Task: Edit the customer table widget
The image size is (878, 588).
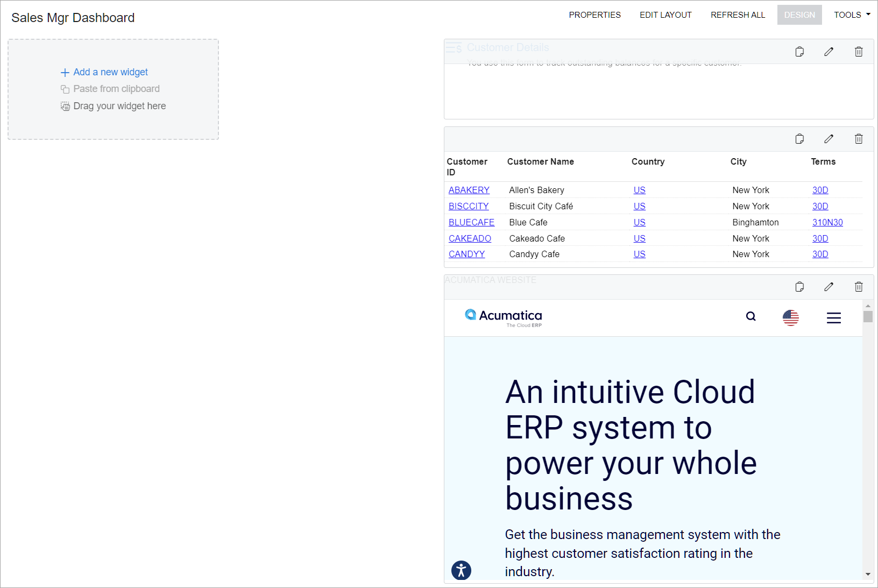Action: tap(829, 139)
